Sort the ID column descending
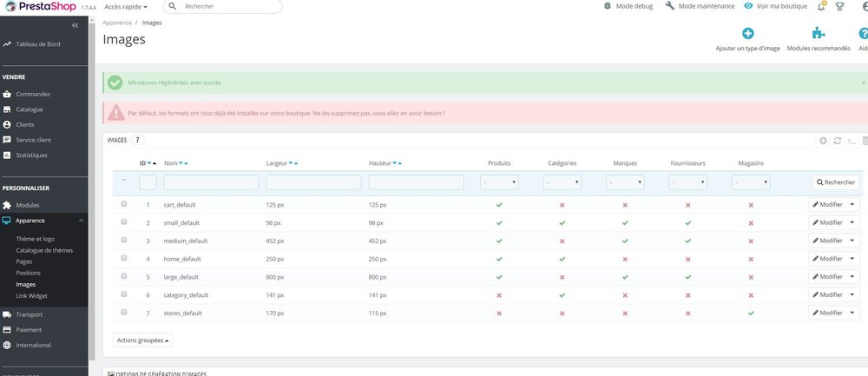Screen dimensions: 868x376 click(149, 163)
